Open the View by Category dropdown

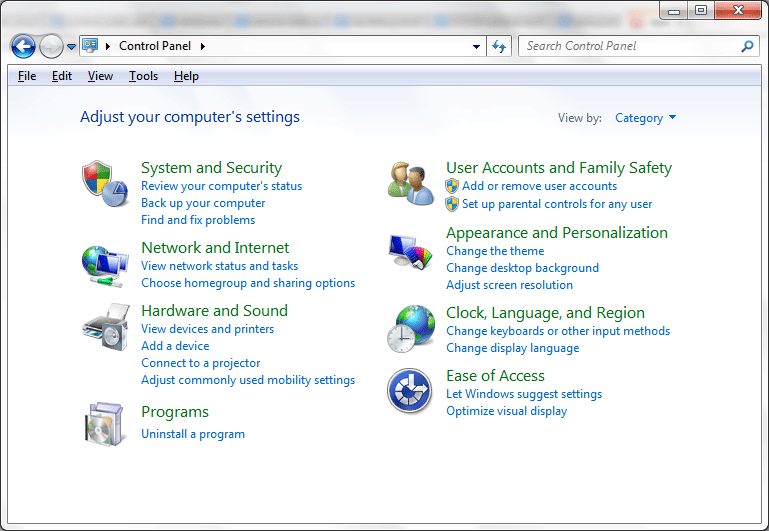(645, 118)
